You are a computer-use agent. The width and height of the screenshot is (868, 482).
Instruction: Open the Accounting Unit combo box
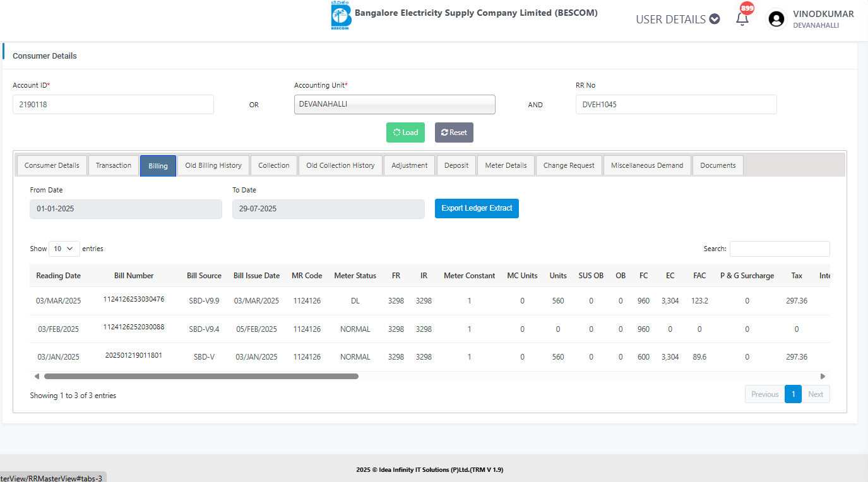pyautogui.click(x=395, y=105)
